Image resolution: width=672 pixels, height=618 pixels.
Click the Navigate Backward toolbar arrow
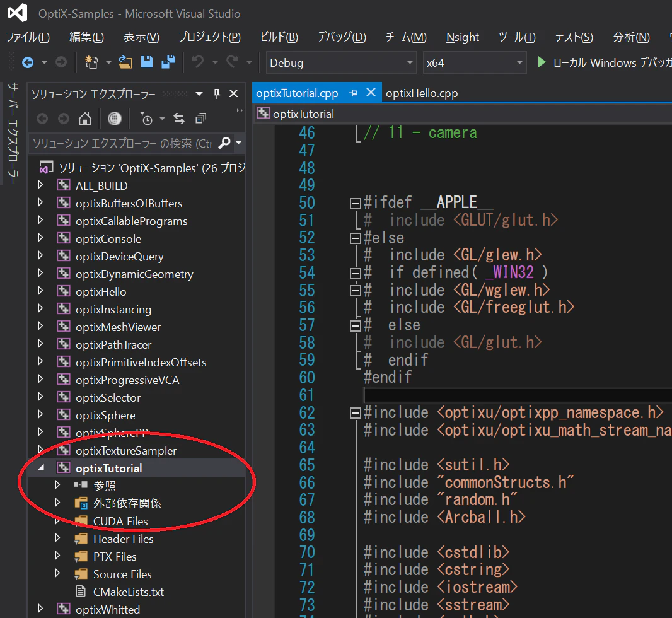pos(28,62)
